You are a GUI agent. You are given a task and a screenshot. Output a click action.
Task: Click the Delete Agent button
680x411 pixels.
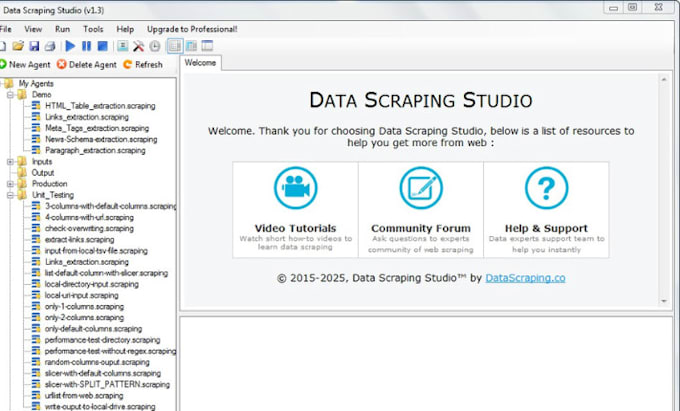tap(87, 65)
